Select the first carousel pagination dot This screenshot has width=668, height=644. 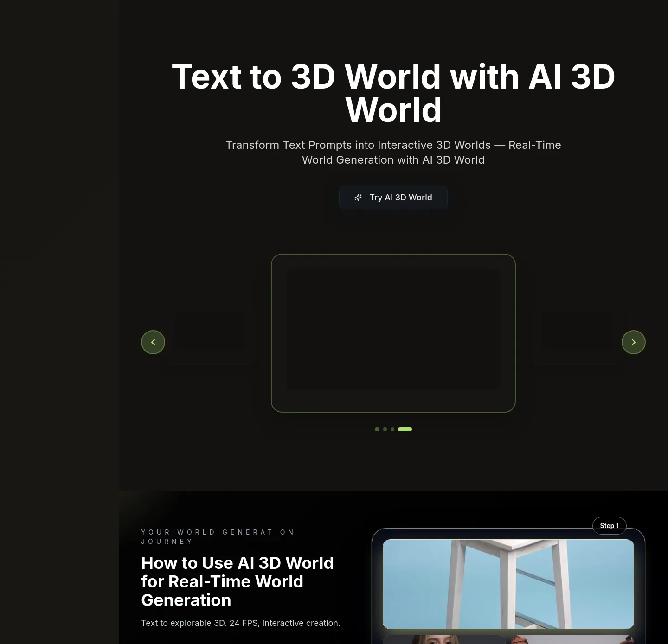pos(377,429)
